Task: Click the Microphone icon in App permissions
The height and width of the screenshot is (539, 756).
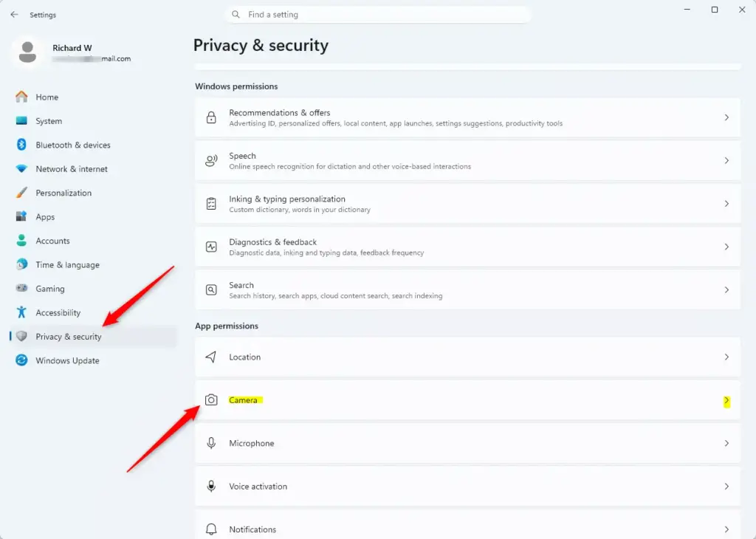Action: (211, 443)
